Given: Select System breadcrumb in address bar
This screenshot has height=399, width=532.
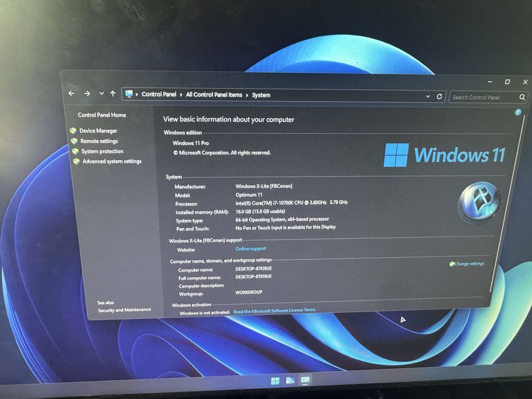Looking at the screenshot, I should point(261,95).
